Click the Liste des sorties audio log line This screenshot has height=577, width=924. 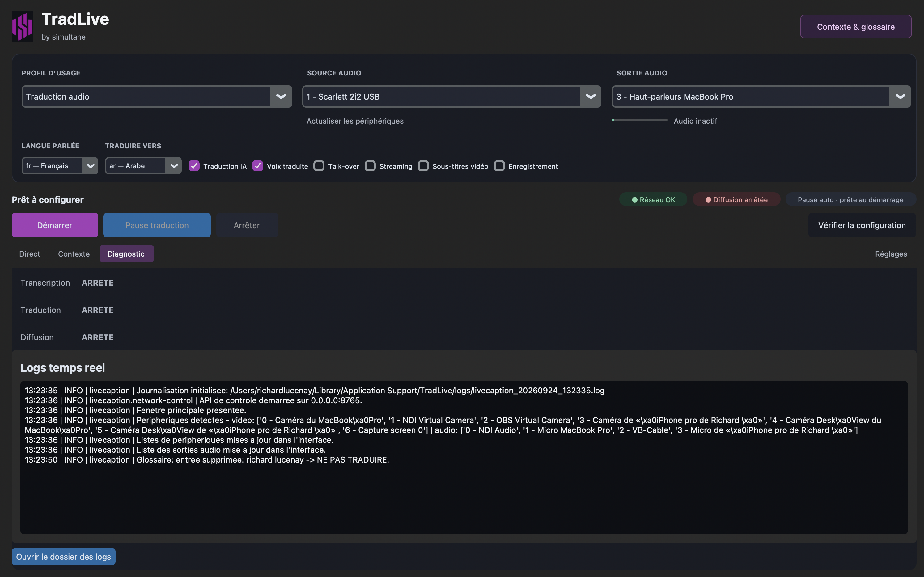click(x=176, y=450)
